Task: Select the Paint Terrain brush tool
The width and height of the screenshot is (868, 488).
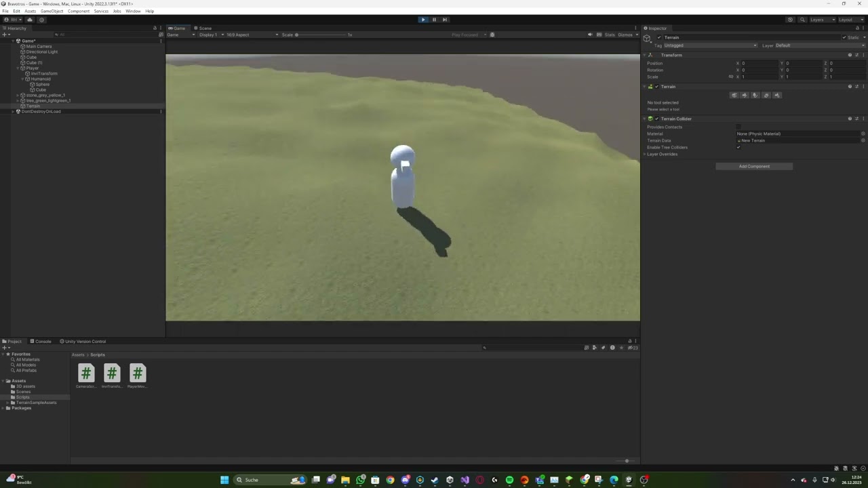Action: pyautogui.click(x=745, y=95)
